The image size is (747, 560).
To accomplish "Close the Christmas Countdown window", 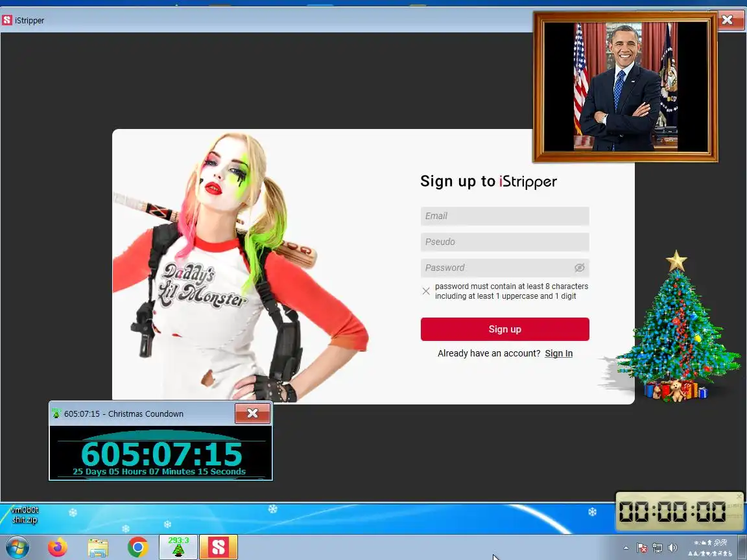I will [x=252, y=414].
